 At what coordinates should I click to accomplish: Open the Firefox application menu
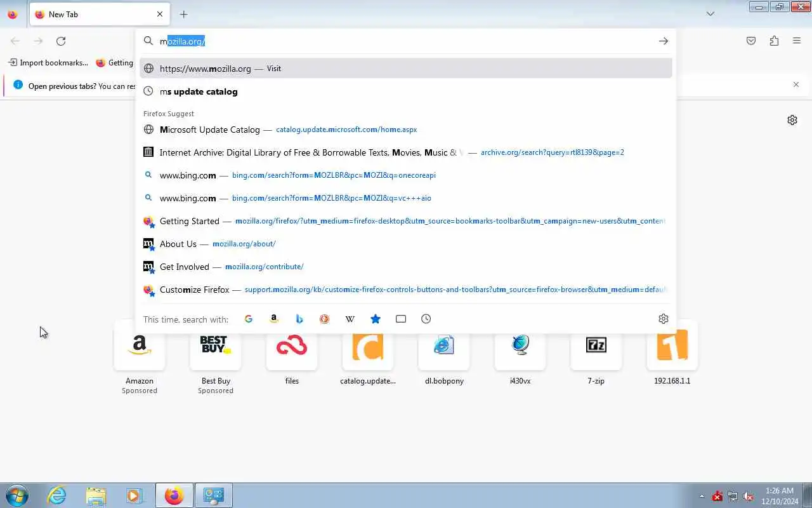[x=797, y=41]
